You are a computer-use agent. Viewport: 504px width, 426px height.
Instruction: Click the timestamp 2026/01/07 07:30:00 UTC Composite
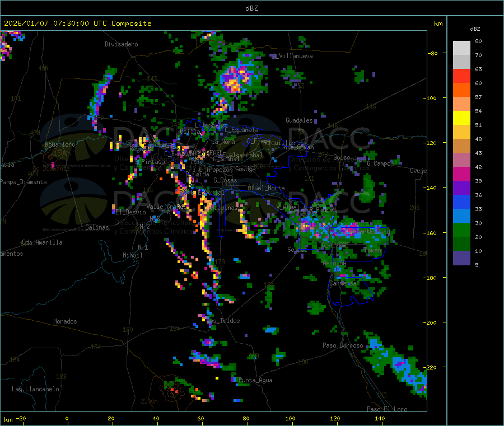[x=77, y=24]
